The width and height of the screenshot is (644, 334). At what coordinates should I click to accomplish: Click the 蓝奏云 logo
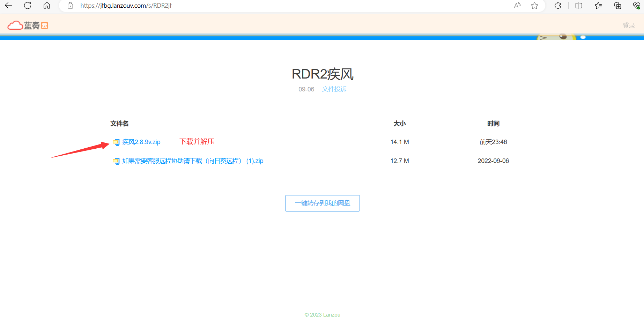click(28, 25)
